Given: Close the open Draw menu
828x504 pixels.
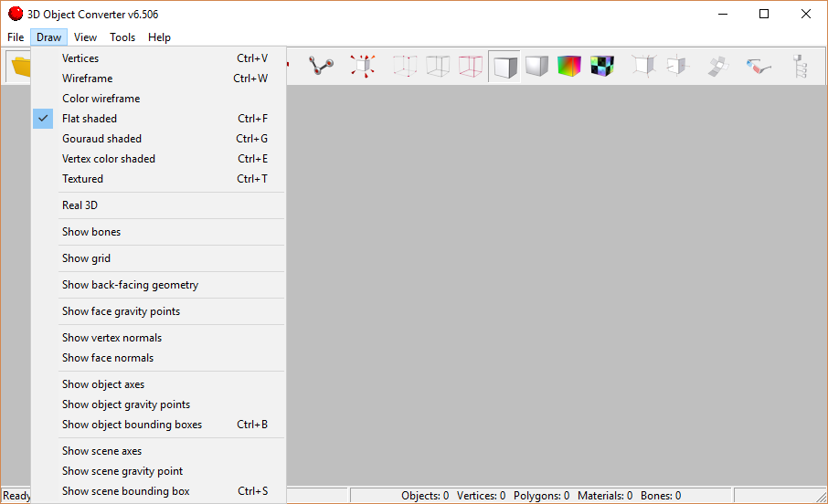Looking at the screenshot, I should coord(48,37).
